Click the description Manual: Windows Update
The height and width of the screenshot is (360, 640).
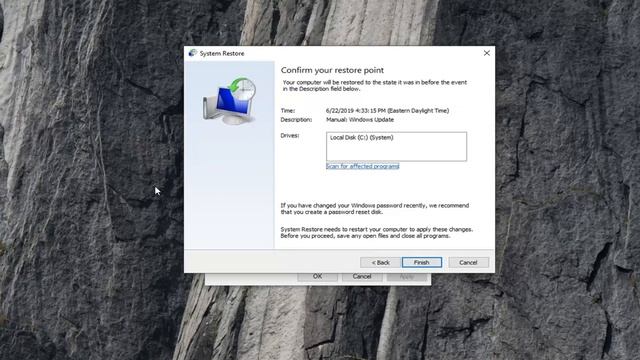coord(360,120)
